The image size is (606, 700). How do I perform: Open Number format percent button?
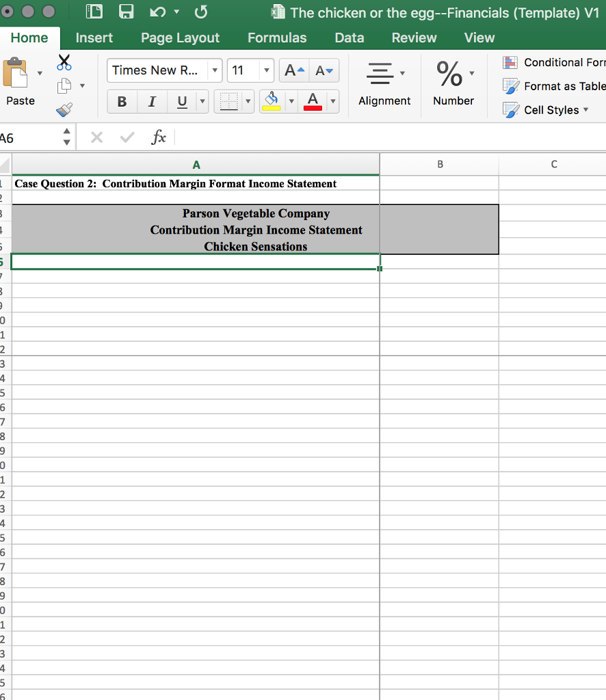(453, 83)
